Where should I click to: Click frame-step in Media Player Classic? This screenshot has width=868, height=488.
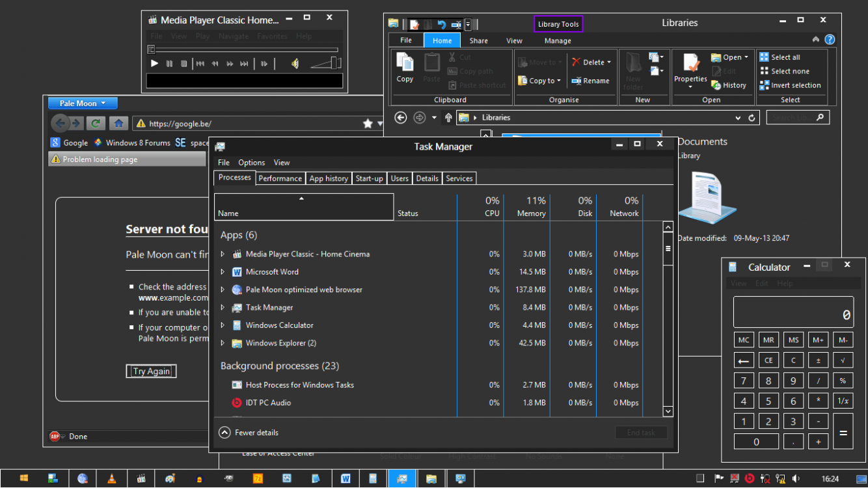click(x=264, y=64)
